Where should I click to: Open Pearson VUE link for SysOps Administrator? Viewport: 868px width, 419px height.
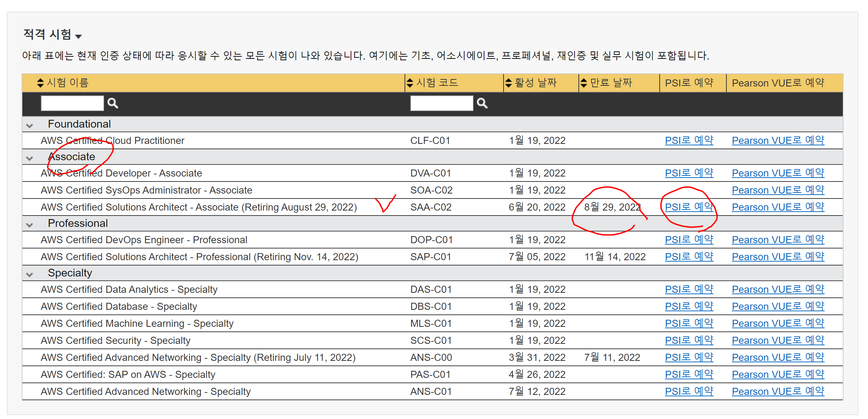778,190
